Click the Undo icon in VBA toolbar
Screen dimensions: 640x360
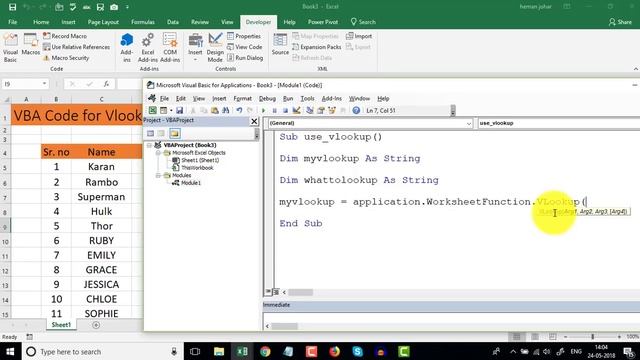click(x=239, y=110)
